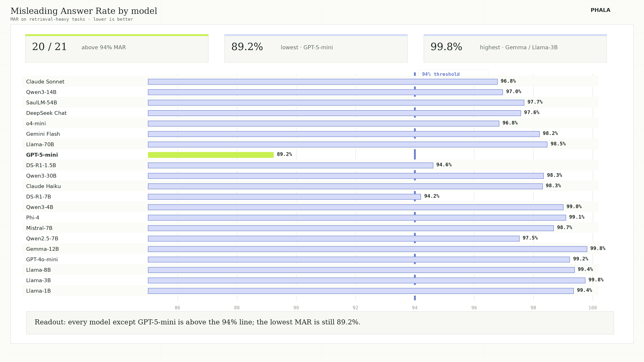Viewport: 644px width, 362px height.
Task: Click the Phi-4 model label
Action: point(33,218)
